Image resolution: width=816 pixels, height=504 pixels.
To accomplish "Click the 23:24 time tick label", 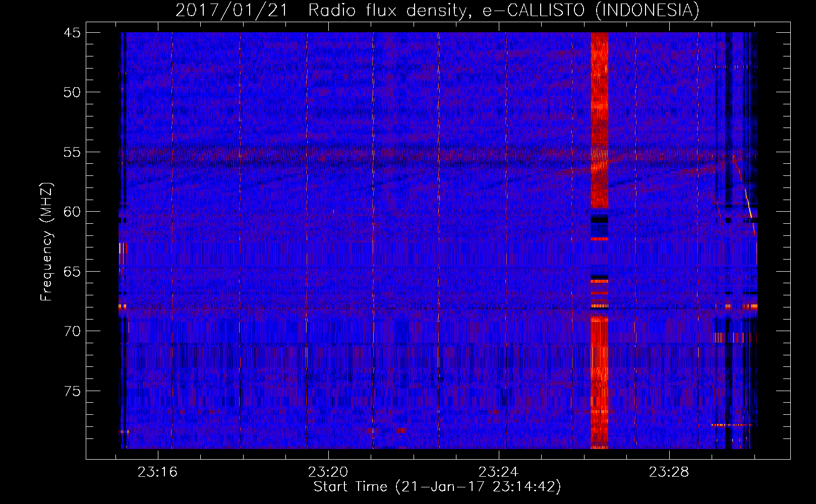I will tap(498, 472).
